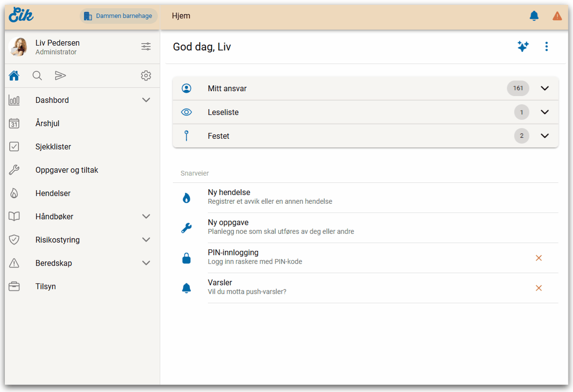Expand the Leseliste section
The height and width of the screenshot is (392, 573).
pos(544,112)
